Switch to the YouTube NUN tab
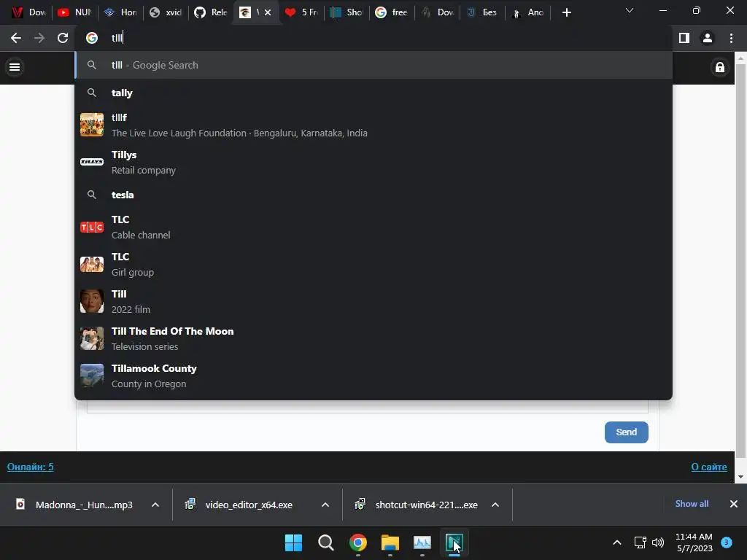The height and width of the screenshot is (560, 747). (x=74, y=12)
